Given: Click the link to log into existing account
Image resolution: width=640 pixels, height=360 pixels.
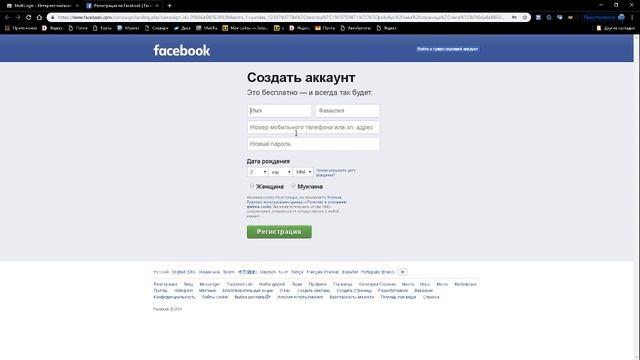Looking at the screenshot, I should coord(447,49).
